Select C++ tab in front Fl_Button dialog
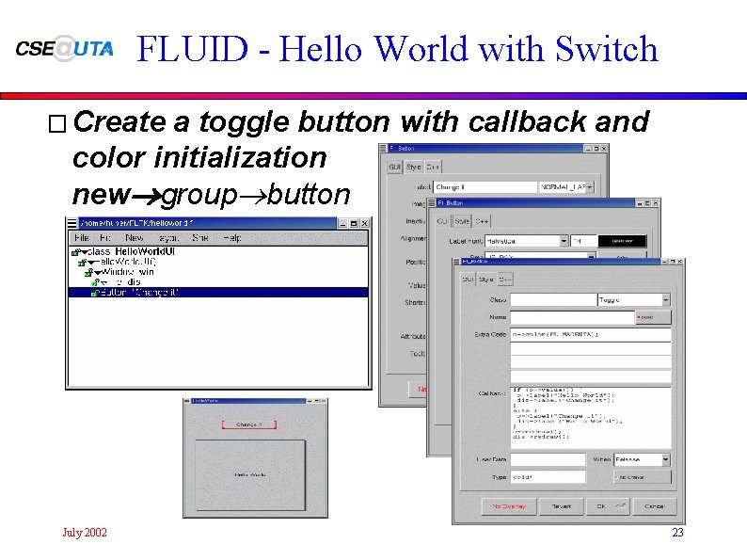The image size is (747, 560). point(505,280)
